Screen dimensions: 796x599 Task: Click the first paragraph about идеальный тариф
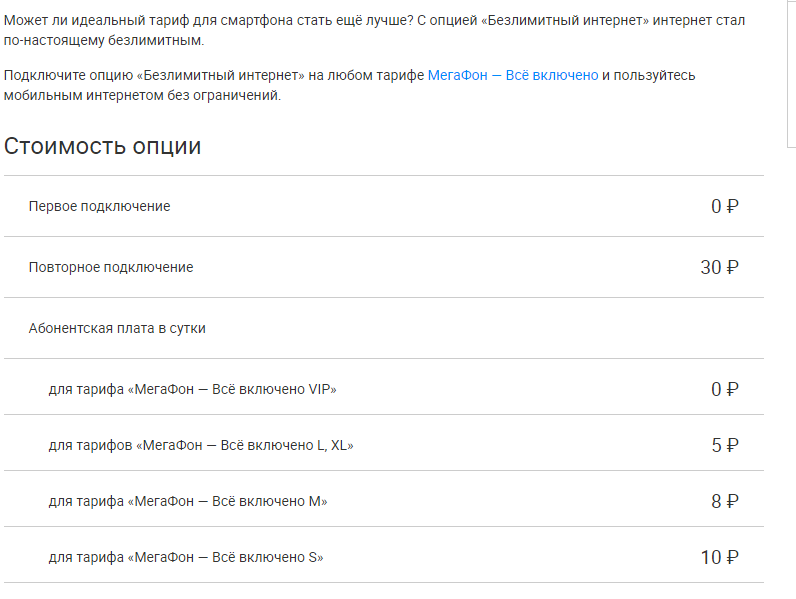pos(374,30)
